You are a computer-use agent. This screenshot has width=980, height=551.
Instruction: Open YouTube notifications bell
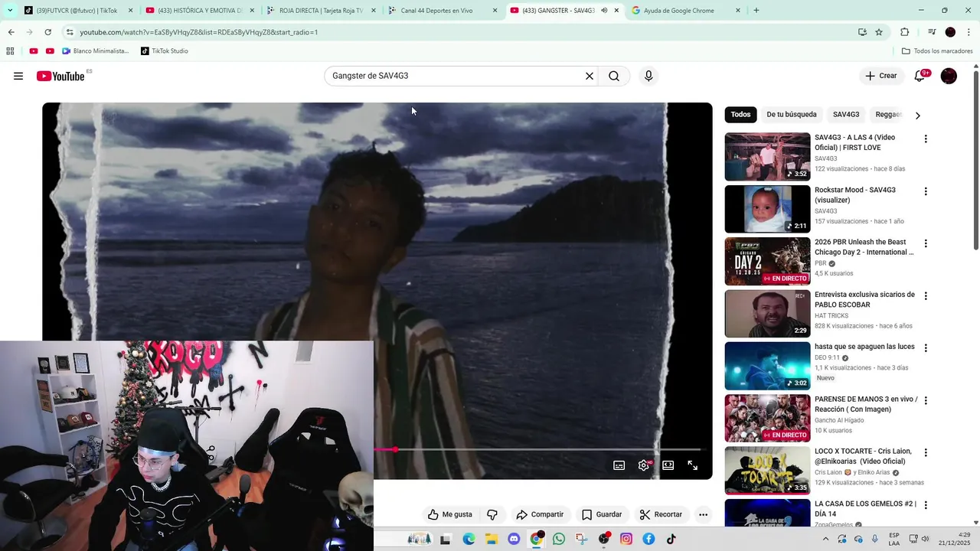[920, 76]
